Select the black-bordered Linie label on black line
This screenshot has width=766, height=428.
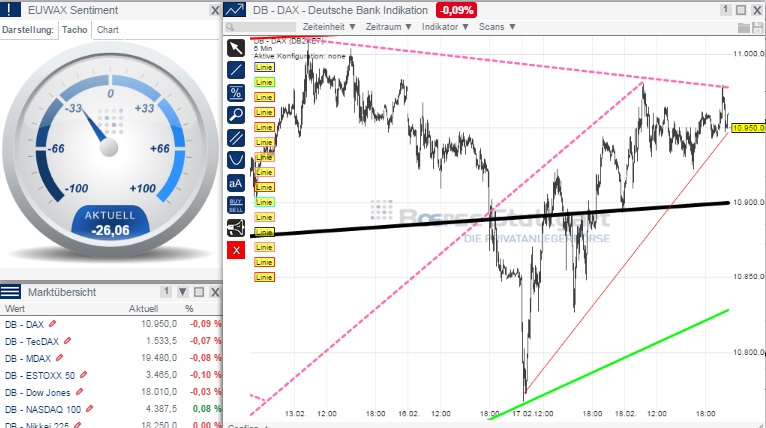264,232
